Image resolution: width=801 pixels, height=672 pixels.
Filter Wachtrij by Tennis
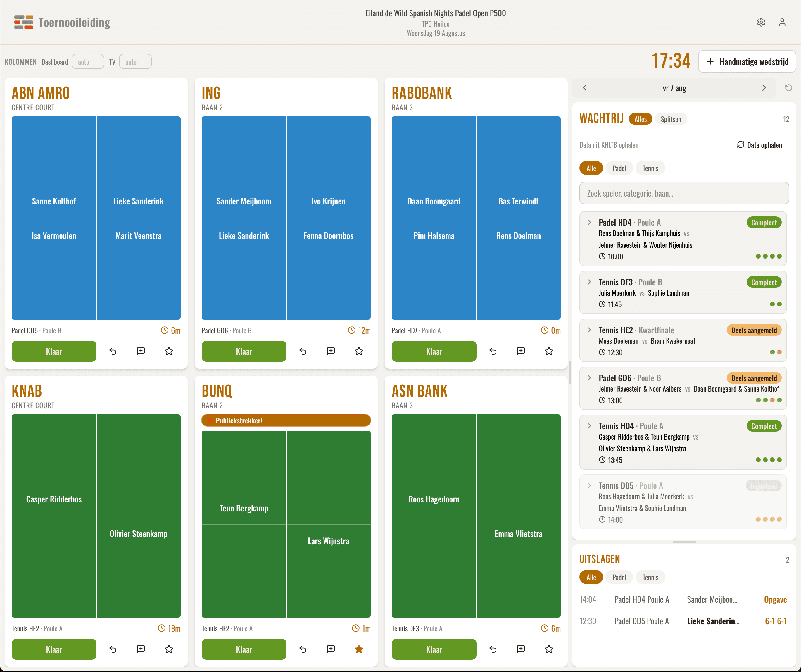point(650,168)
